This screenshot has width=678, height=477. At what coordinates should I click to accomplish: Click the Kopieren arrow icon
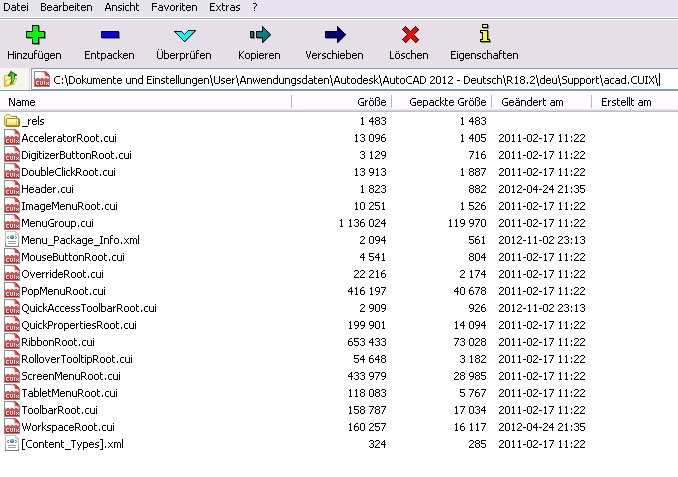[x=259, y=35]
